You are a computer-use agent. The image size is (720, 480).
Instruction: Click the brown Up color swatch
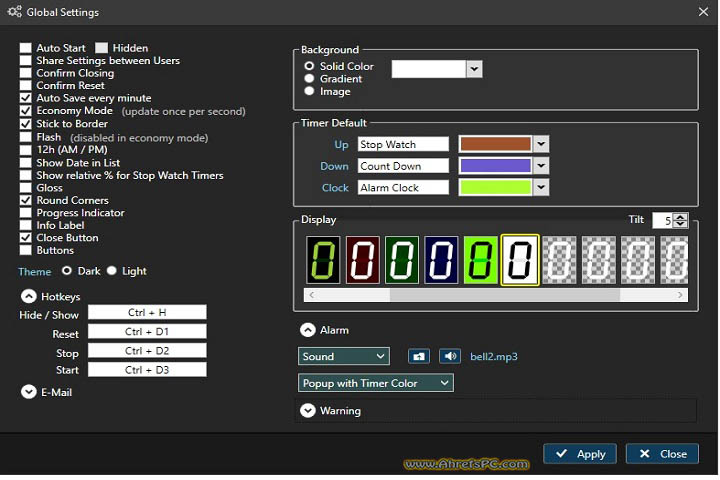point(495,144)
